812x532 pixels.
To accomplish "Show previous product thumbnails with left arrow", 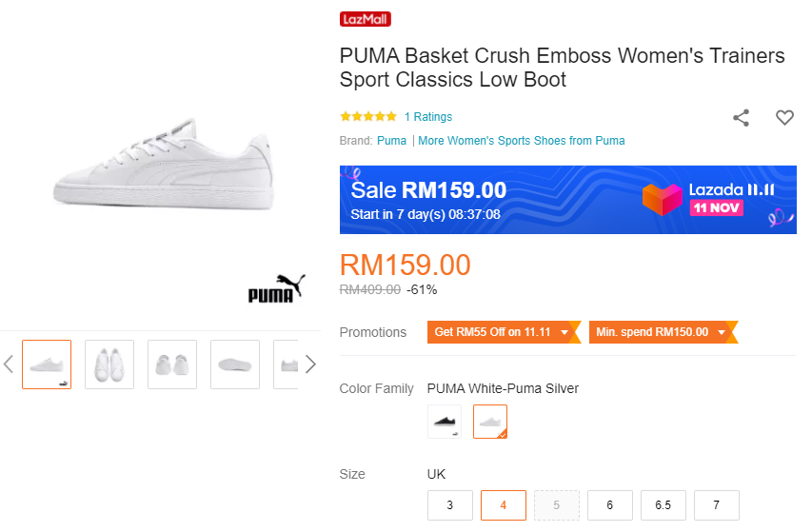I will pos(9,364).
